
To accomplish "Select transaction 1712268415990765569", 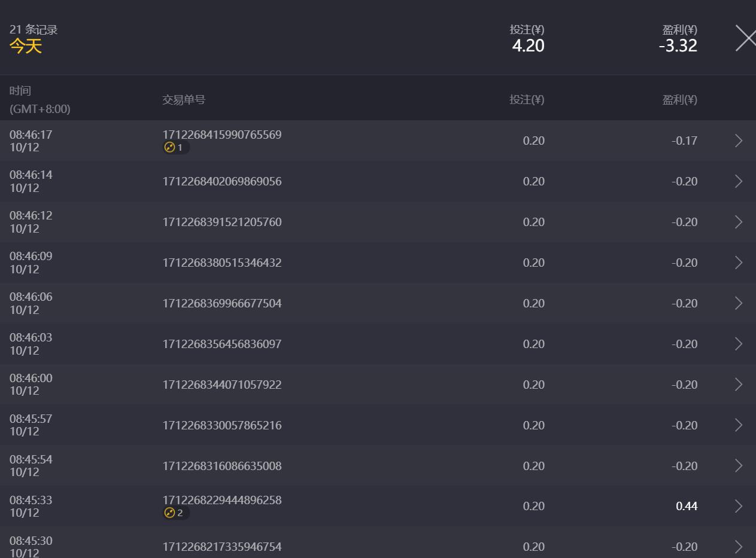I will [x=222, y=135].
